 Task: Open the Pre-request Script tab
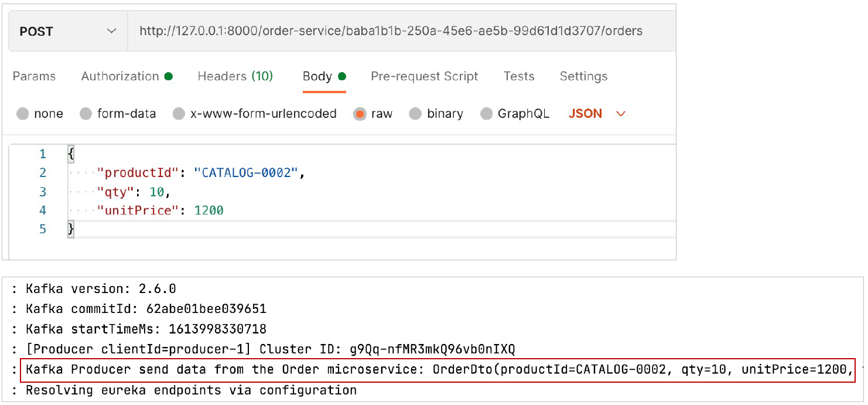(x=425, y=76)
